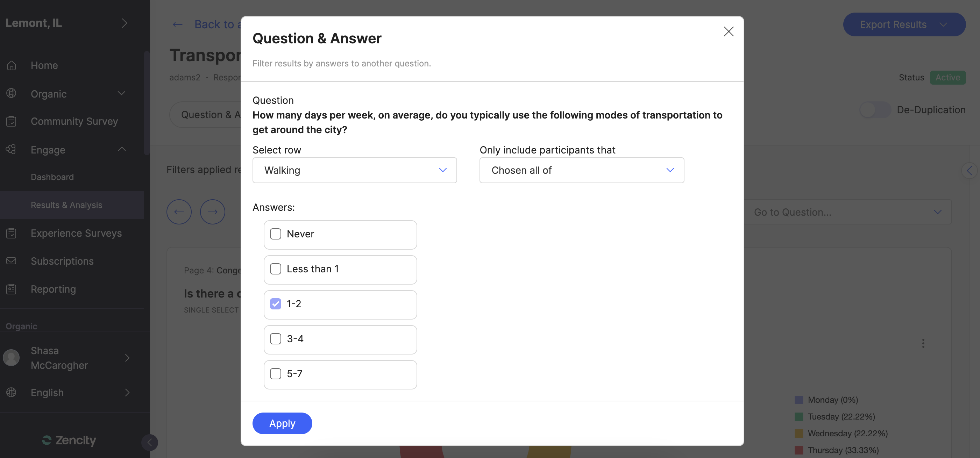Toggle the De-Duplication switch
This screenshot has height=458, width=980.
pyautogui.click(x=875, y=110)
